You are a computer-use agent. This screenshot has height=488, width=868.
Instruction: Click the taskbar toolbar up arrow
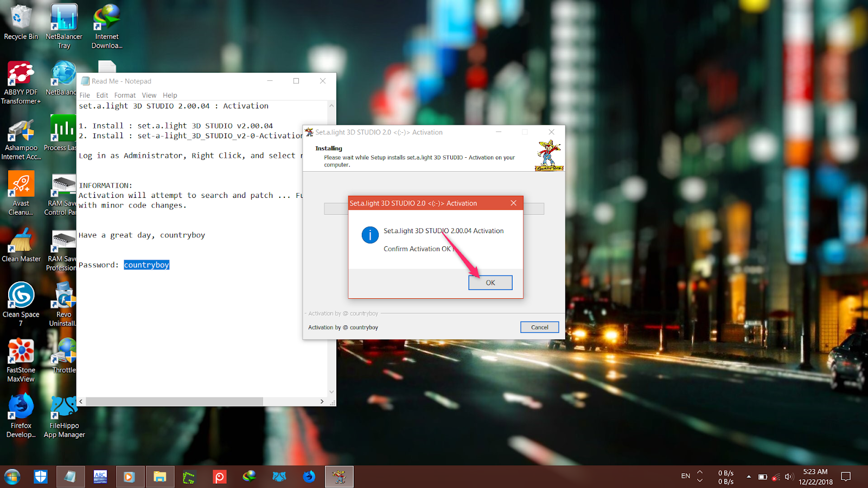pyautogui.click(x=700, y=472)
